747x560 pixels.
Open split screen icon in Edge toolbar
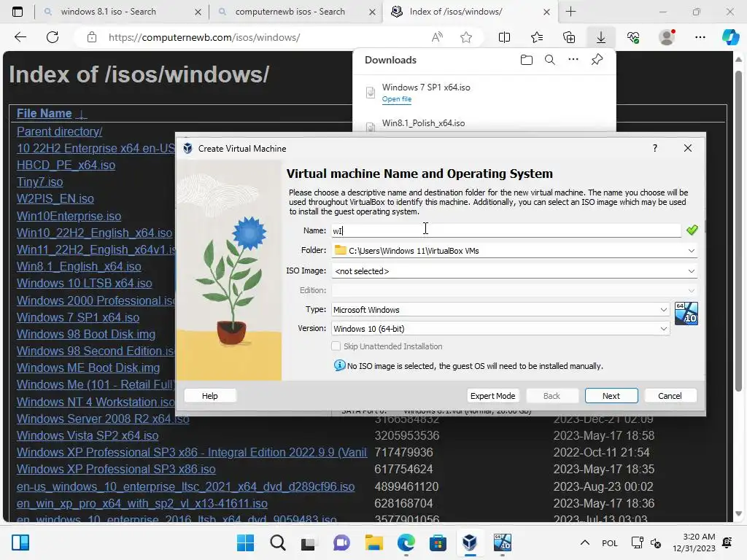click(x=505, y=37)
